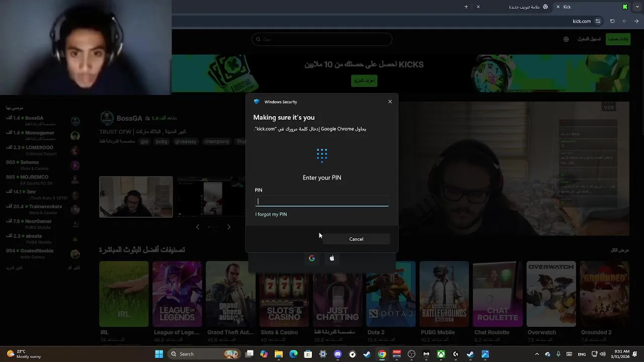
Task: Close the Windows Security dialog
Action: 390,102
